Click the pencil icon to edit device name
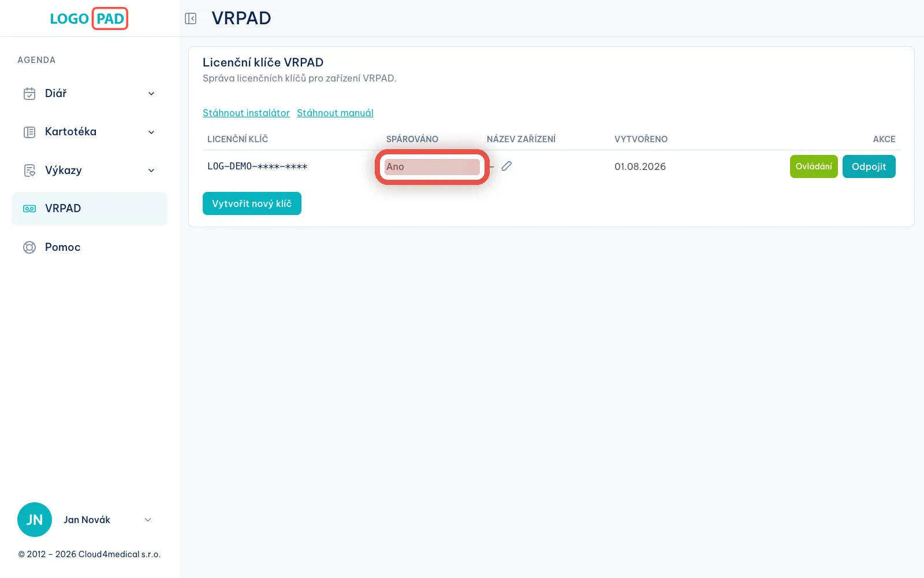The image size is (924, 578). pyautogui.click(x=506, y=166)
